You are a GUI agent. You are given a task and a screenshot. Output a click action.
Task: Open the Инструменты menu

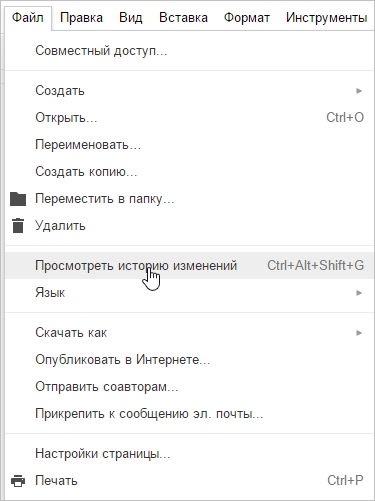327,17
